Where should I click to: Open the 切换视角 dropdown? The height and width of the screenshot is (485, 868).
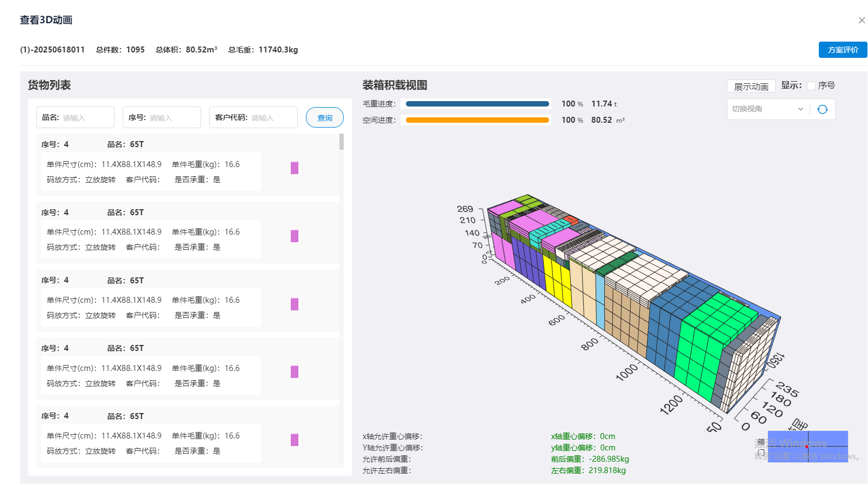pos(767,109)
